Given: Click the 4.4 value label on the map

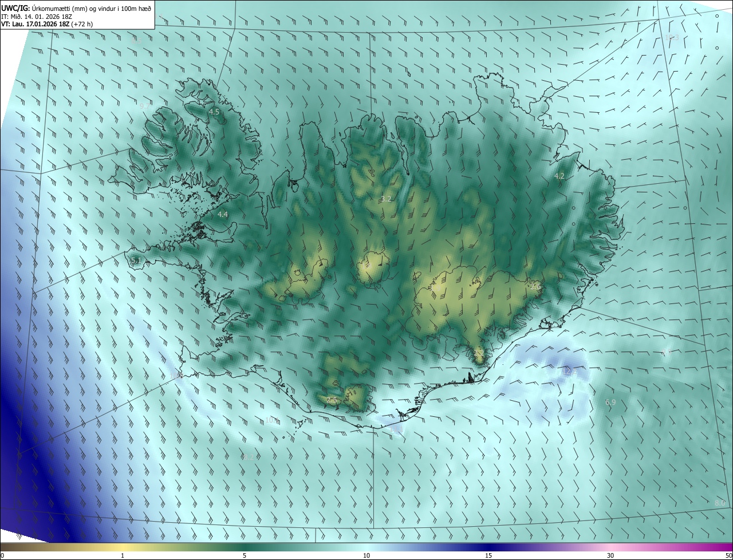Looking at the screenshot, I should tap(223, 214).
